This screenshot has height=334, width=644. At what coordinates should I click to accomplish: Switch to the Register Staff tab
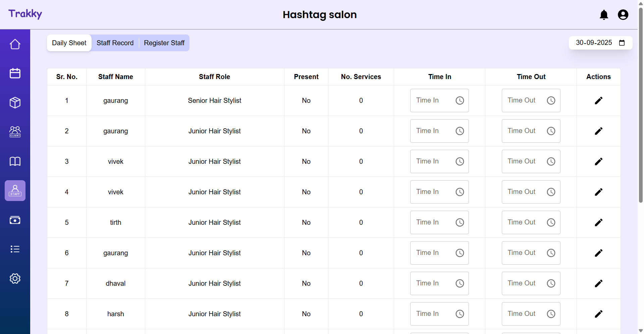coord(164,43)
